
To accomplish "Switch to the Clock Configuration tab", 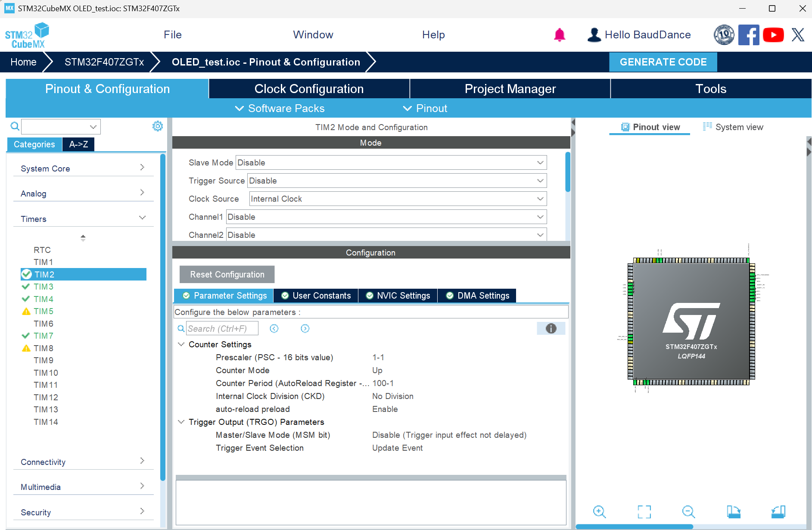I will [309, 89].
